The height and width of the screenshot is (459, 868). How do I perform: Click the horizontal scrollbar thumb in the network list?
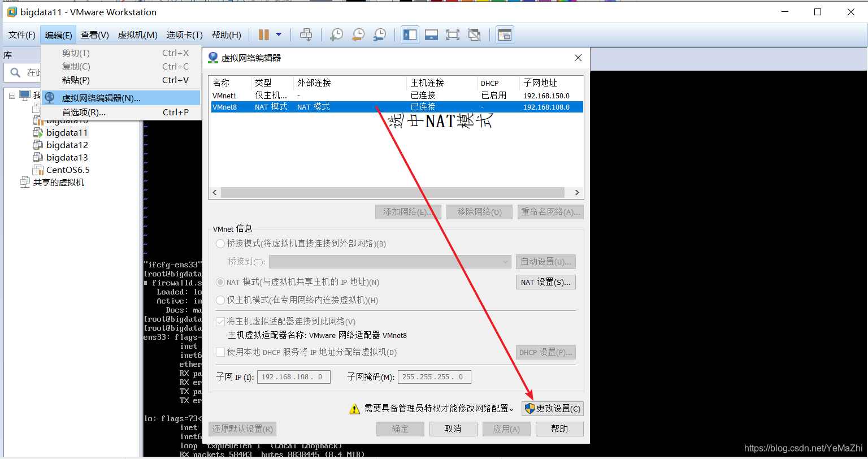(393, 193)
